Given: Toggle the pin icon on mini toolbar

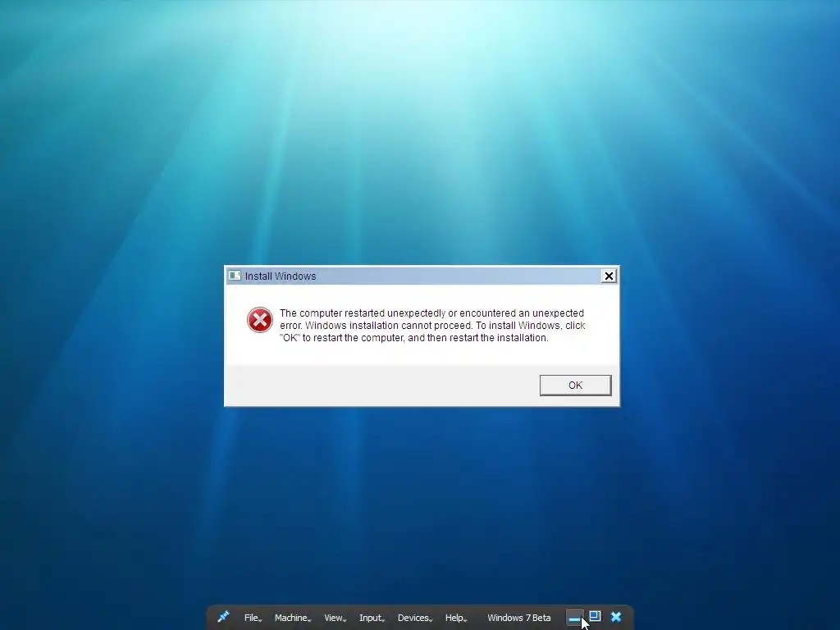Looking at the screenshot, I should [223, 617].
